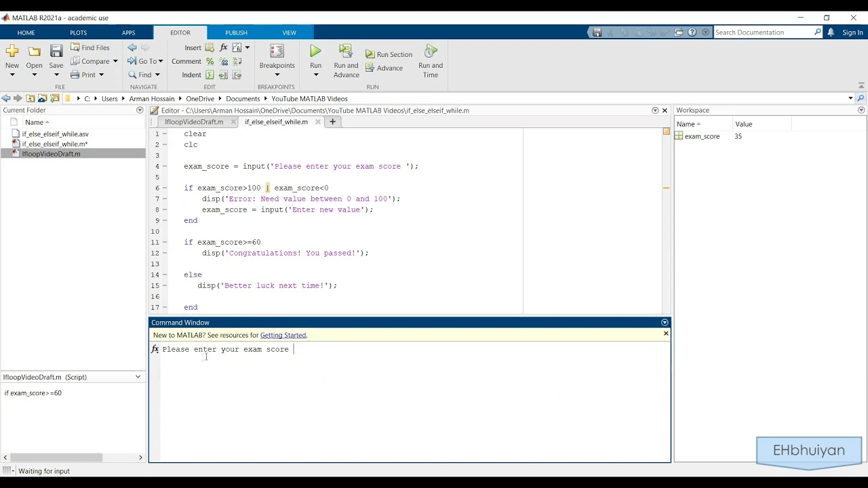The height and width of the screenshot is (488, 868).
Task: Close the if_else_elseif_while.m editor tab
Action: pyautogui.click(x=318, y=122)
